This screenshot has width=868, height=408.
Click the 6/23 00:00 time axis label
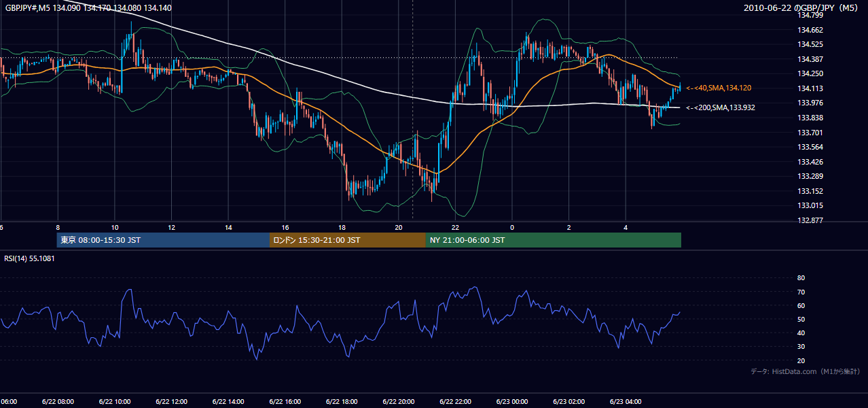512,402
